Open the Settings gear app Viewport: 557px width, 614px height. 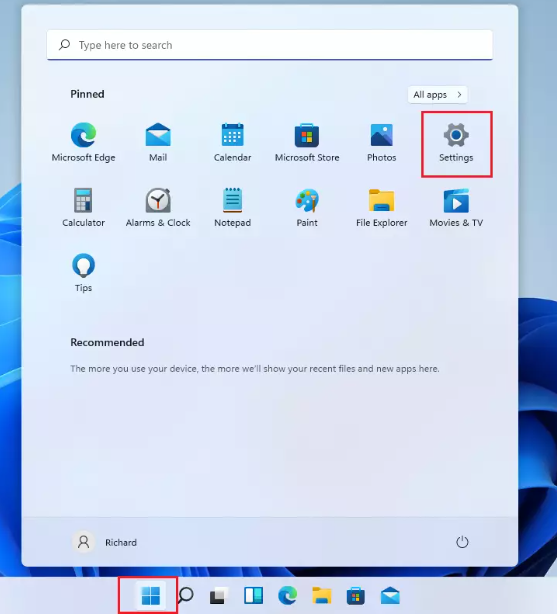point(456,143)
